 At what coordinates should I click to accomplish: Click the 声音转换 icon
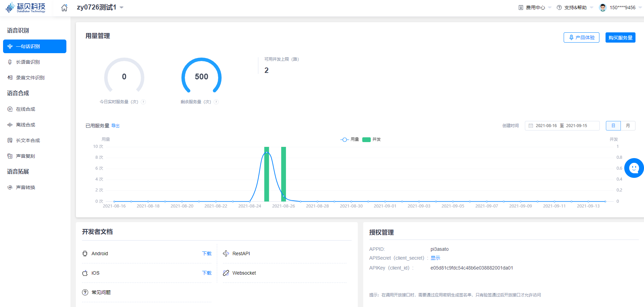10,187
